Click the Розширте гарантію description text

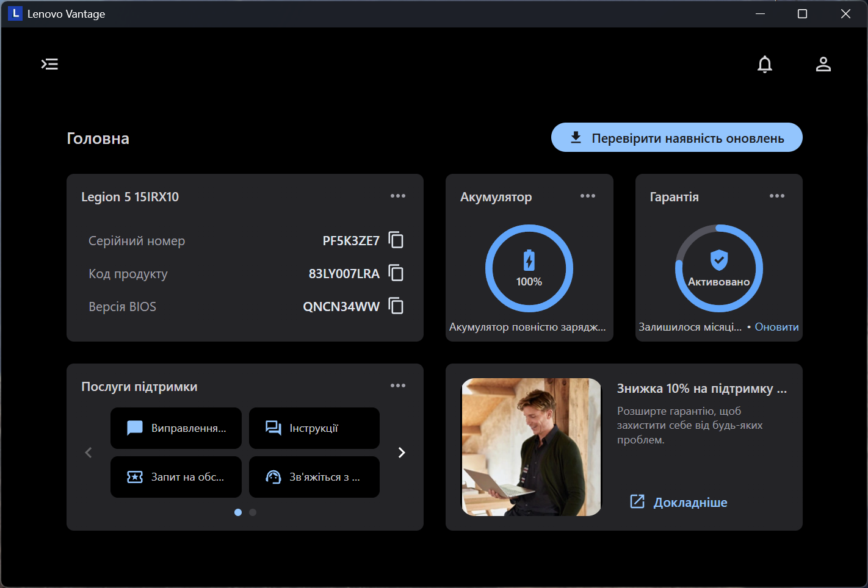tap(690, 425)
